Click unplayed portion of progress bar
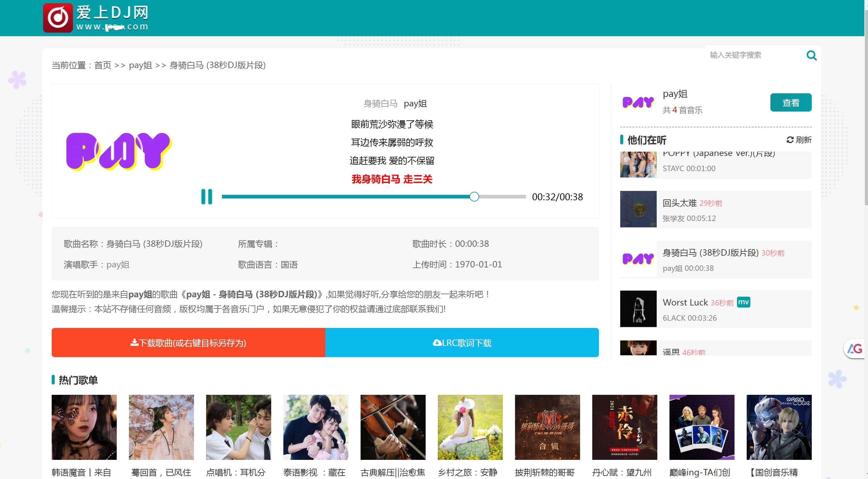This screenshot has width=868, height=479. (x=502, y=197)
